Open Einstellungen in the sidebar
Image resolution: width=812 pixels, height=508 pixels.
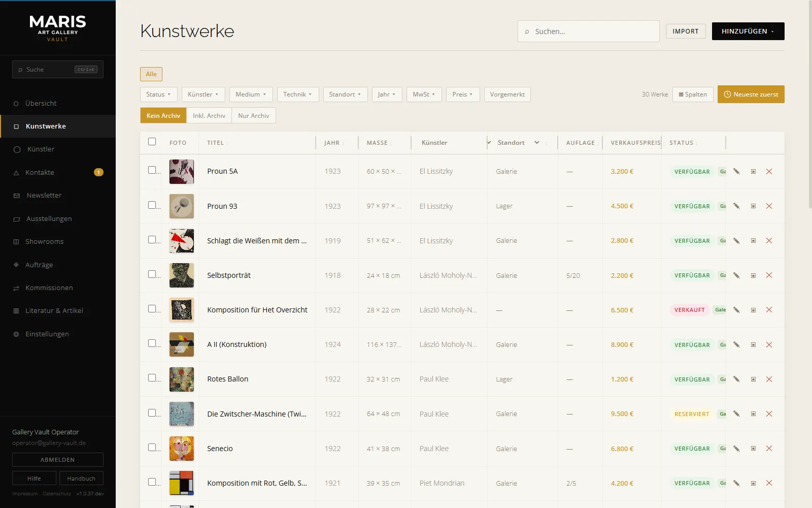[x=58, y=334]
